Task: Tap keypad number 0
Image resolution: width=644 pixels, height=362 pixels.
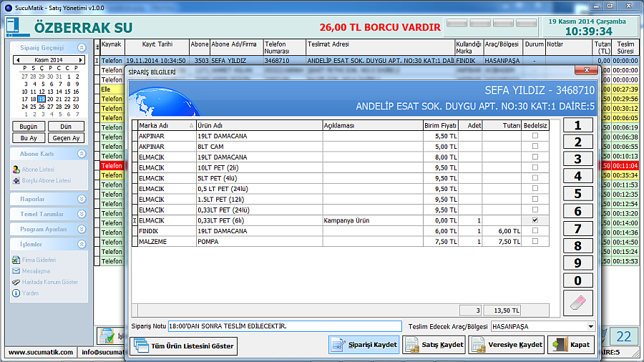Action: pos(577,280)
